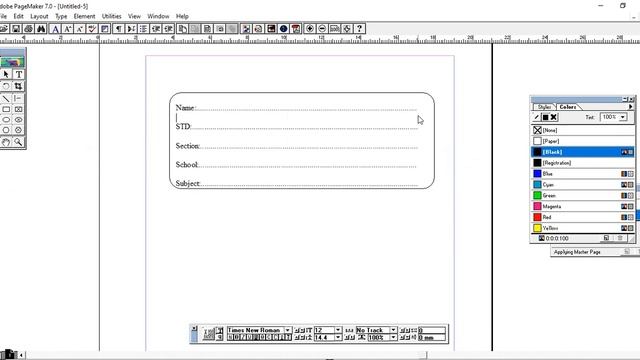Open Character Specs large A icon
Screen dimensions: 640x360
[x=55, y=29]
